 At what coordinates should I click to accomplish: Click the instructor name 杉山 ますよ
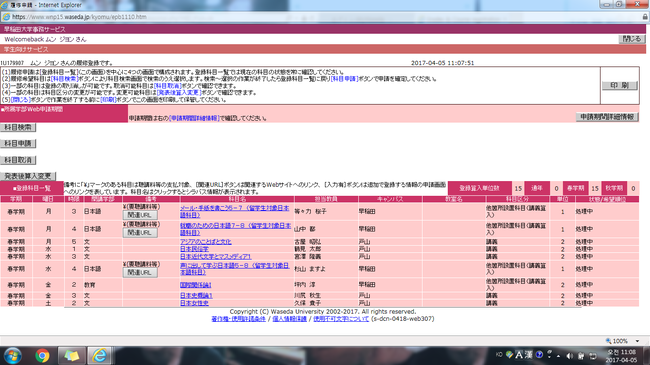coord(310,269)
